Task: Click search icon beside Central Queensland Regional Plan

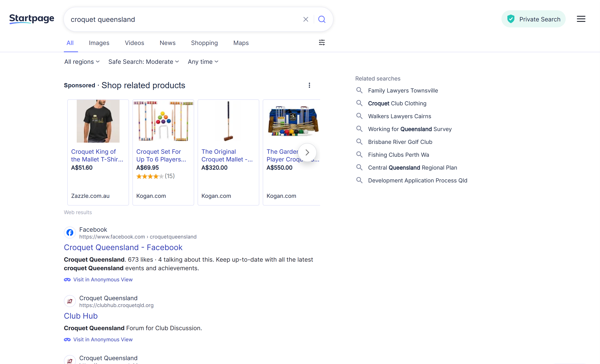Action: tap(359, 167)
